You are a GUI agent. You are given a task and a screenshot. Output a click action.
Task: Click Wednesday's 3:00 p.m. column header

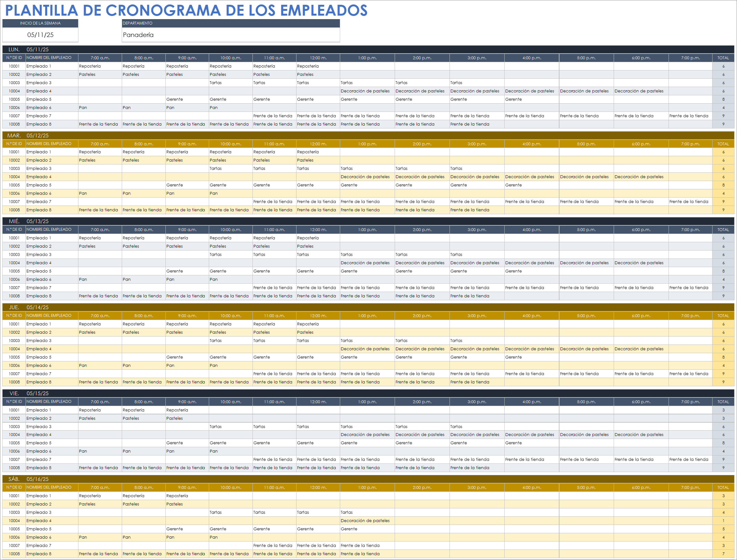tap(477, 230)
